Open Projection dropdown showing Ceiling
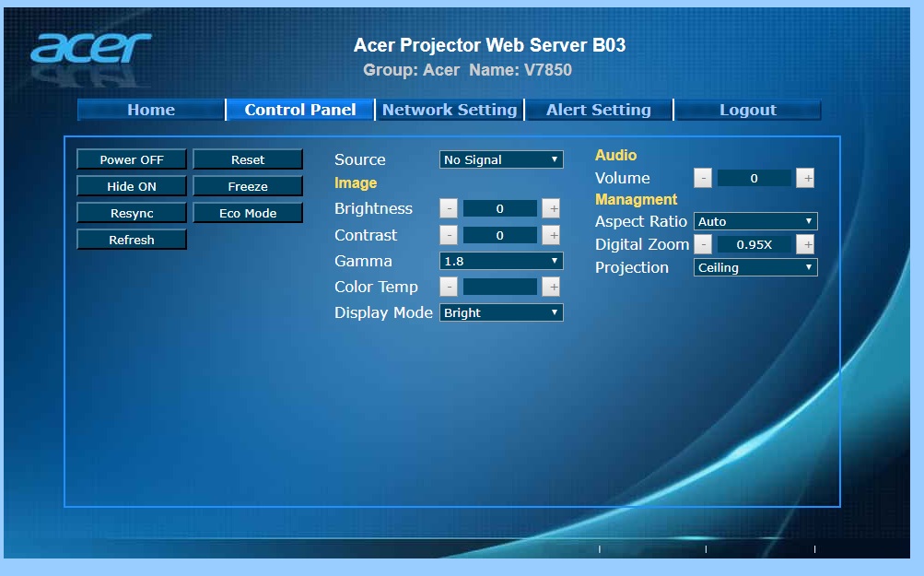This screenshot has height=576, width=924. (x=755, y=267)
